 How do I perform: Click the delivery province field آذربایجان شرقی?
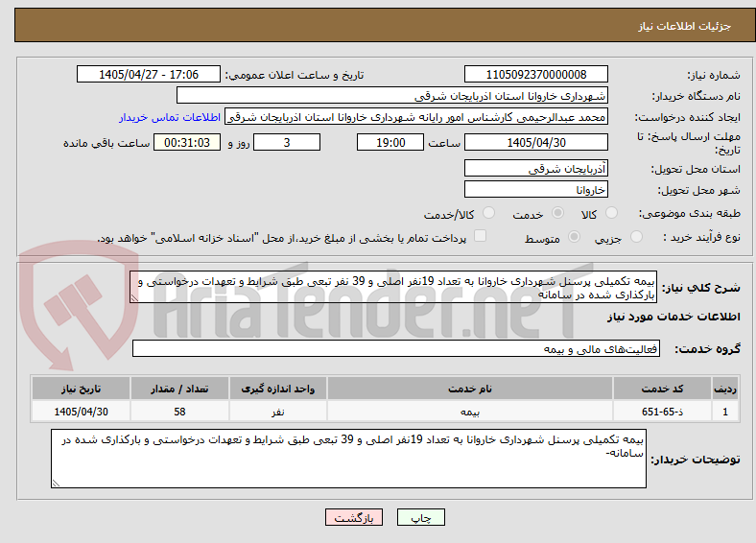coord(536,168)
